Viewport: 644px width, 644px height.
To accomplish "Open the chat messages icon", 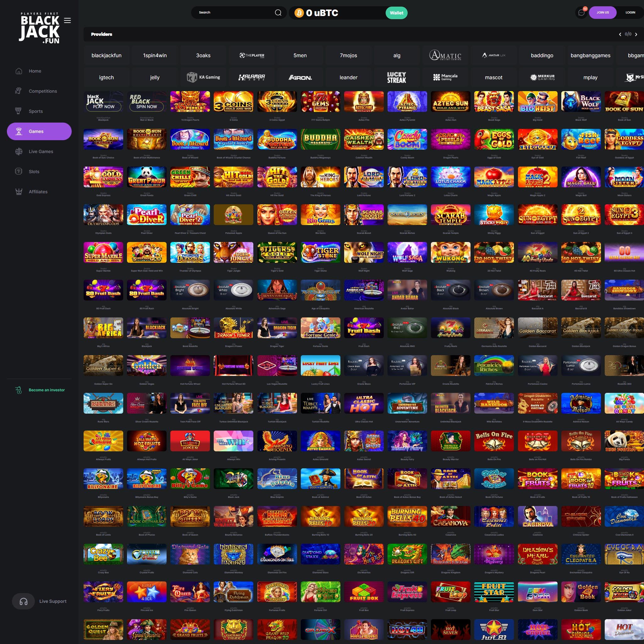I will 581,13.
